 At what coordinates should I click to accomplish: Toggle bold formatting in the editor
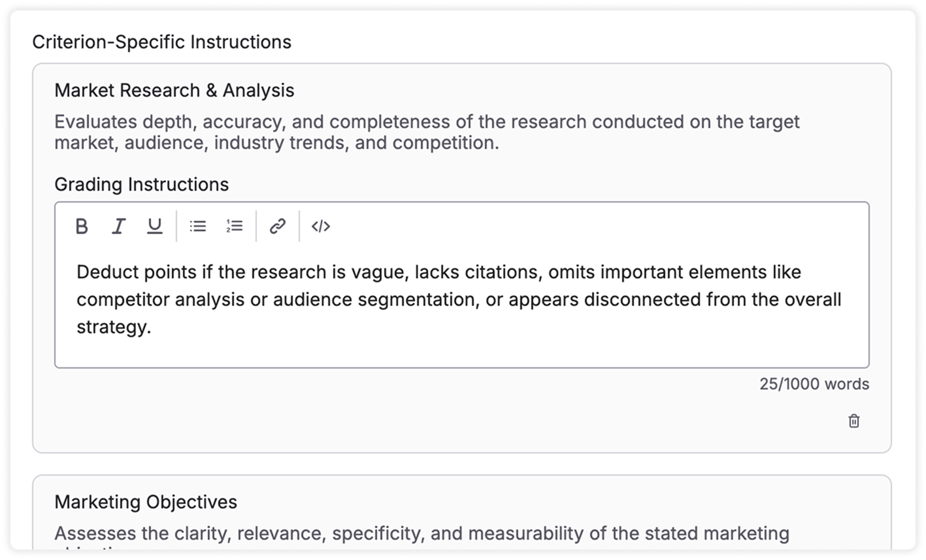(82, 226)
